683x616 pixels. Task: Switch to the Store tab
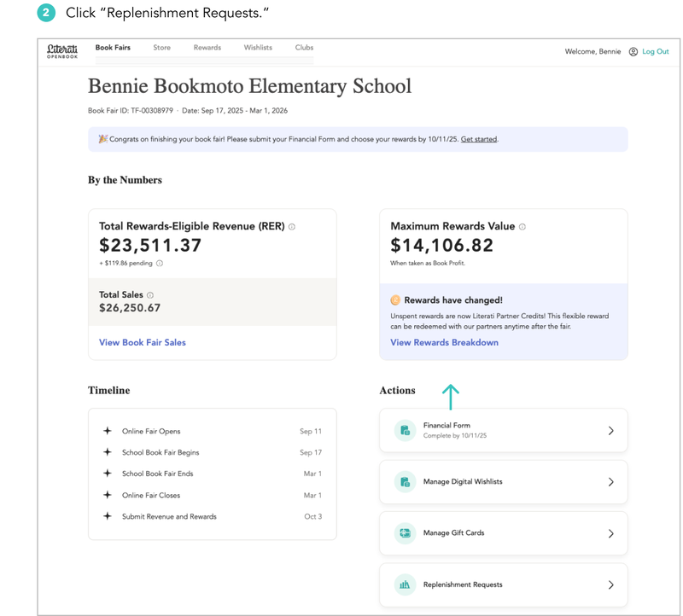[161, 48]
